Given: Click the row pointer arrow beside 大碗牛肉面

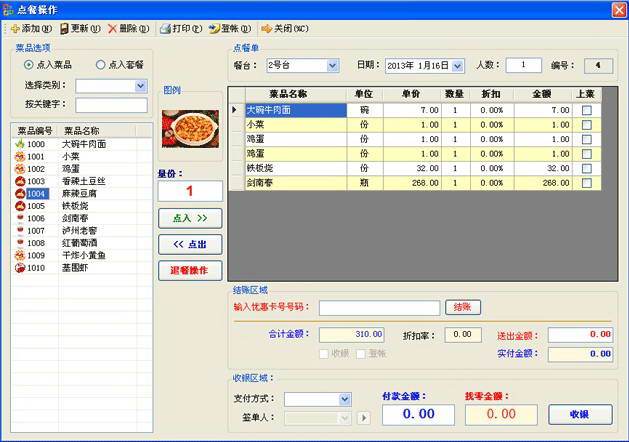Looking at the screenshot, I should tap(235, 109).
